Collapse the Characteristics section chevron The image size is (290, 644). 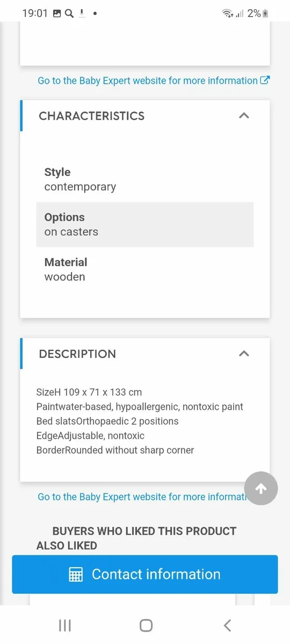(244, 115)
